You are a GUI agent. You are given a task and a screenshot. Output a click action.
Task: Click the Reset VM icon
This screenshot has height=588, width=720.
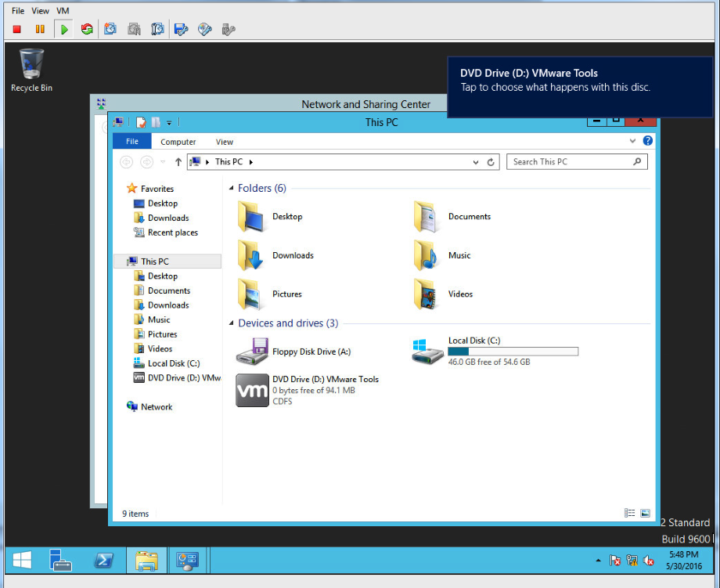click(x=87, y=29)
